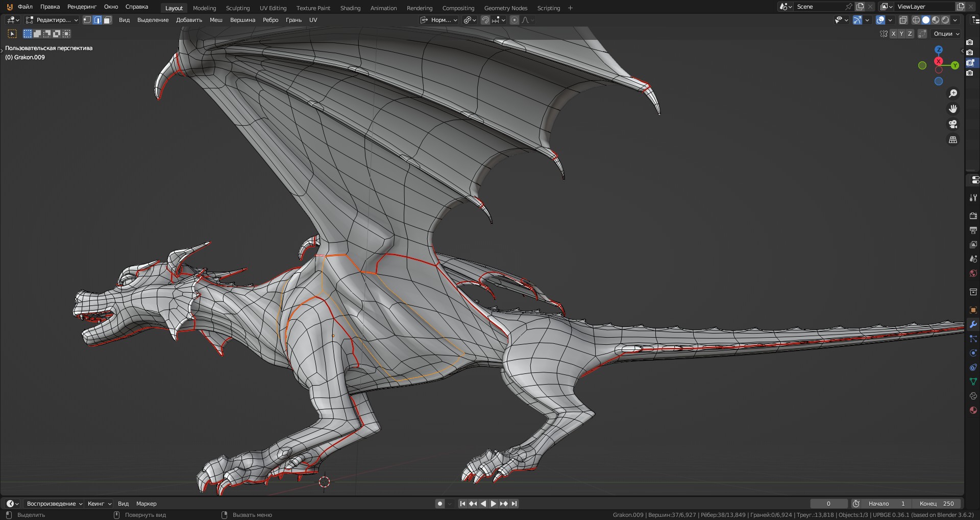Select face selection mode
This screenshot has width=980, height=520.
(x=107, y=20)
